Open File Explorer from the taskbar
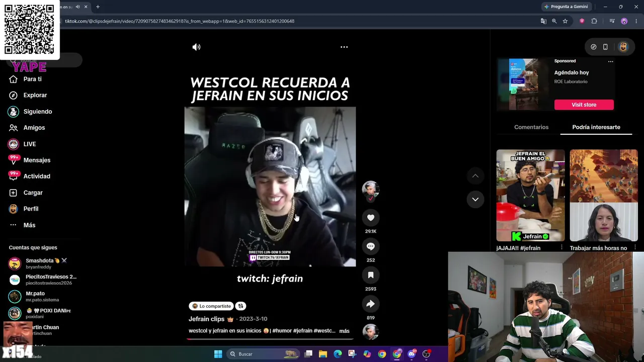The image size is (644, 362). (x=323, y=354)
